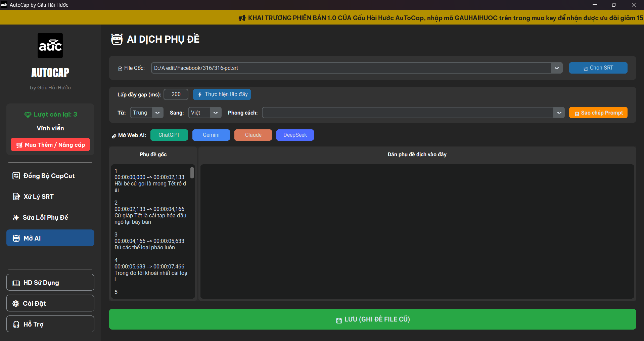
Task: Click the megaphone icon in the announcement banner
Action: click(x=242, y=18)
